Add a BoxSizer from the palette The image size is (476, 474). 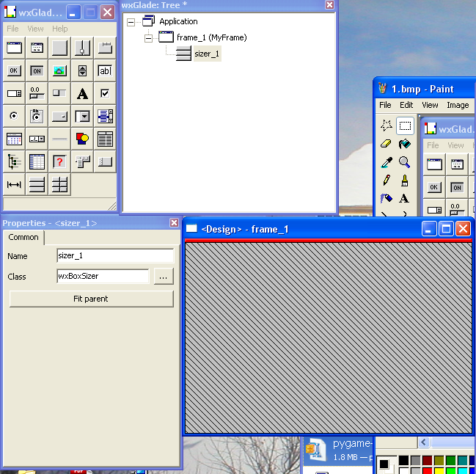[37, 185]
